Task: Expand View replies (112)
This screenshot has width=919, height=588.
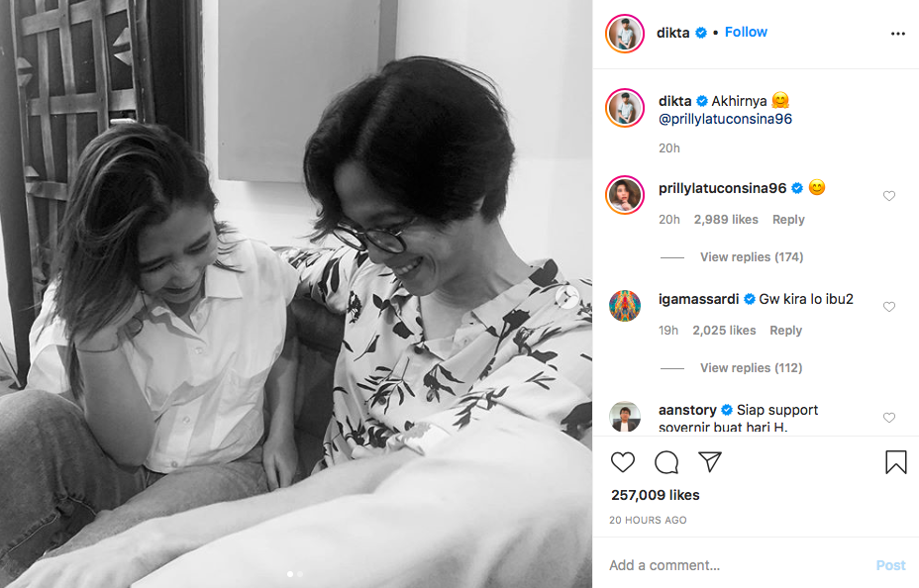Action: (x=751, y=368)
